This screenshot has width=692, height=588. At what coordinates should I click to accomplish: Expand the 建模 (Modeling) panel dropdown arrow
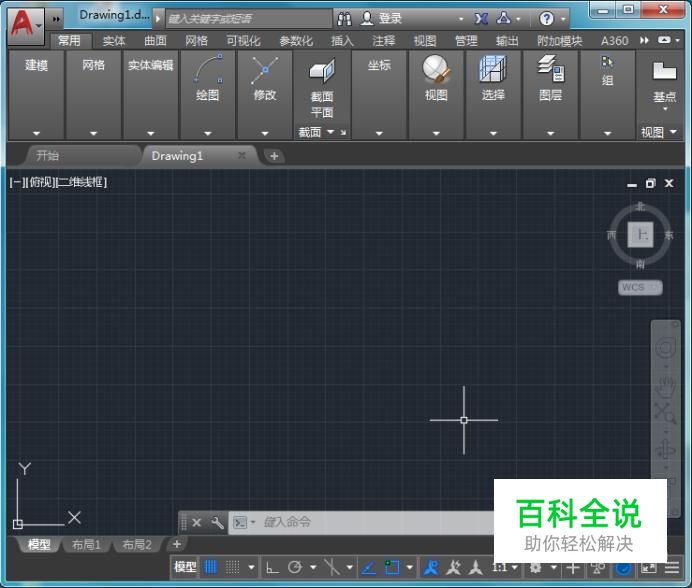pyautogui.click(x=37, y=133)
